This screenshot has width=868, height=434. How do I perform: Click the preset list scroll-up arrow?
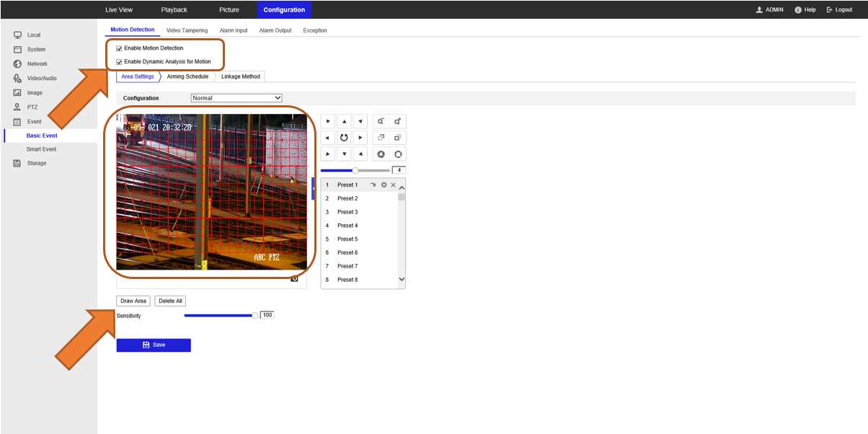coord(402,187)
